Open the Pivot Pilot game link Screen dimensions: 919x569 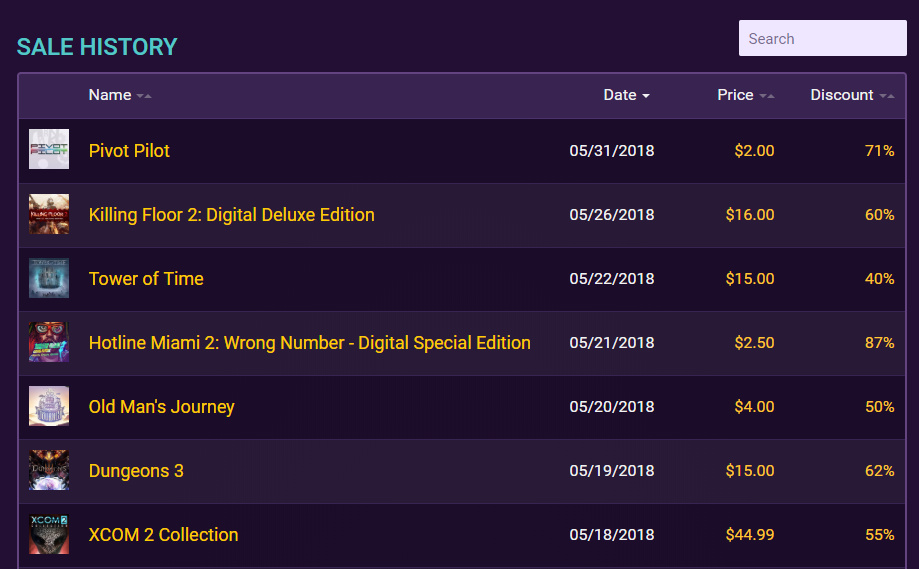[x=129, y=151]
